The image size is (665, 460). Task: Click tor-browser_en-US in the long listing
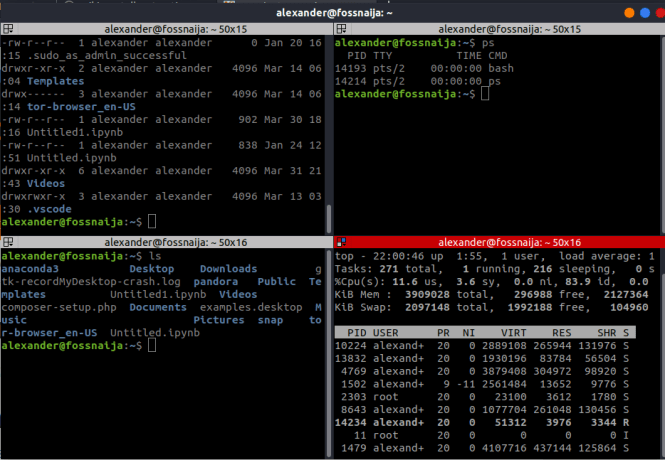pyautogui.click(x=81, y=107)
